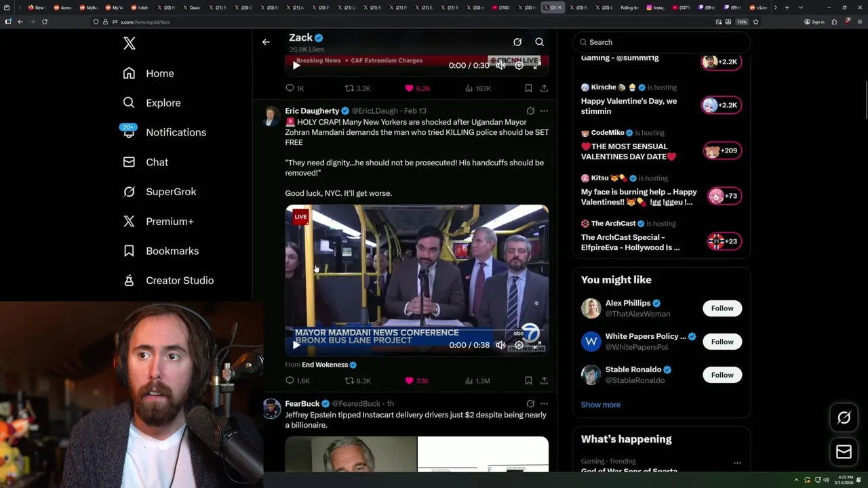Click search icon in Zack's profile header
Viewport: 868px width, 488px height.
point(540,42)
